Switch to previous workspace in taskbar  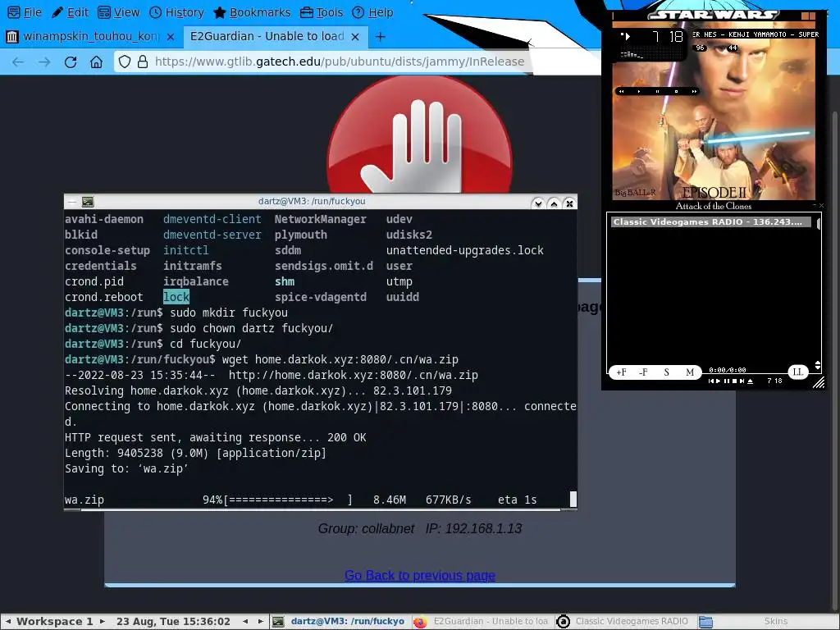pyautogui.click(x=8, y=622)
